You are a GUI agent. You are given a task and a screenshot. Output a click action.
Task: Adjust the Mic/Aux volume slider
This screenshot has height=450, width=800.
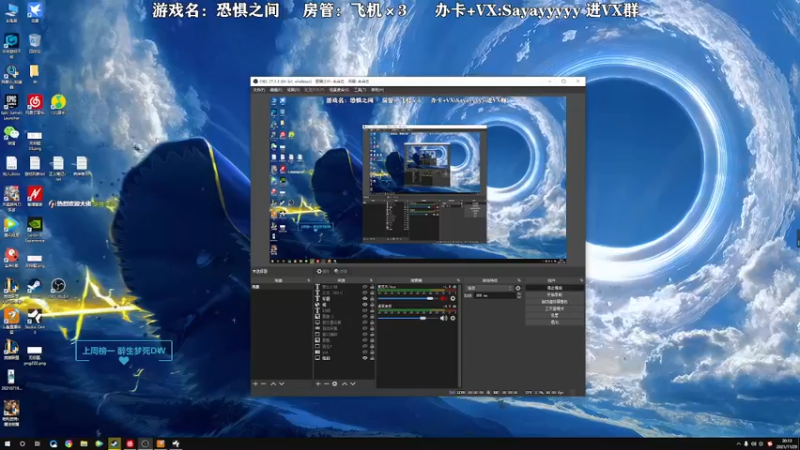point(408,298)
